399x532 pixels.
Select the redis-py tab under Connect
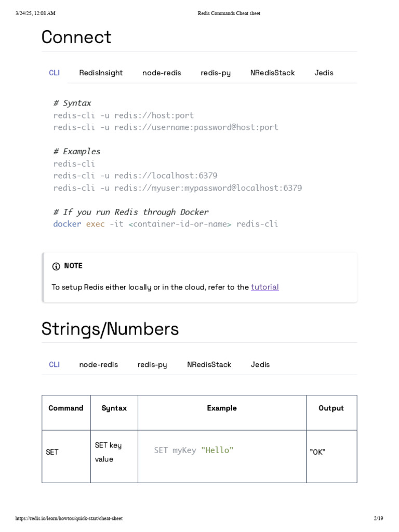(216, 73)
